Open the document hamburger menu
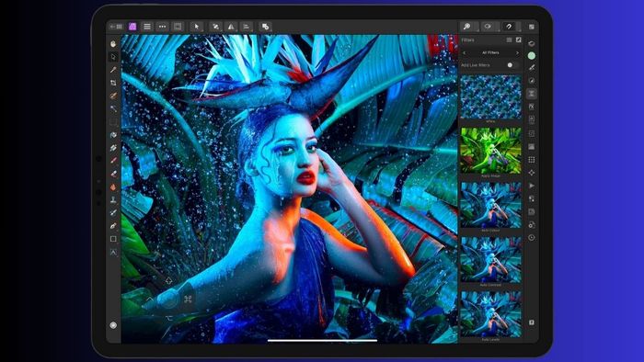644x362 pixels. tap(147, 27)
